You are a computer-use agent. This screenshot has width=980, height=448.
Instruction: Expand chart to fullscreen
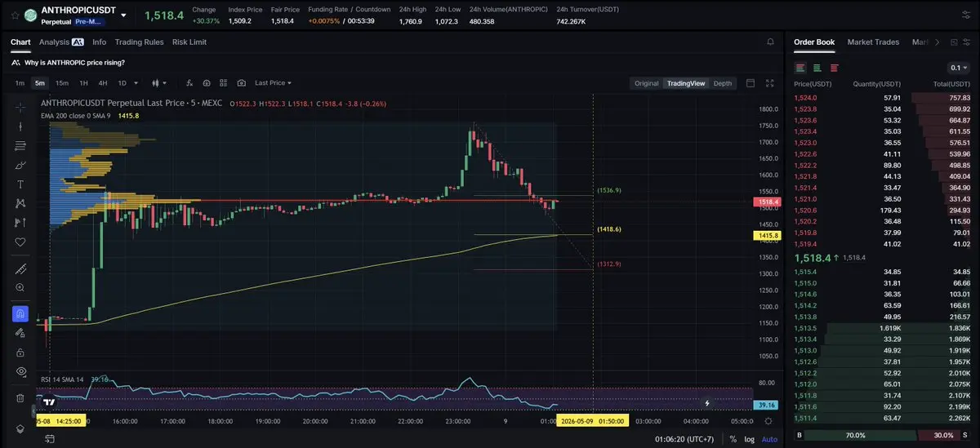pyautogui.click(x=769, y=83)
